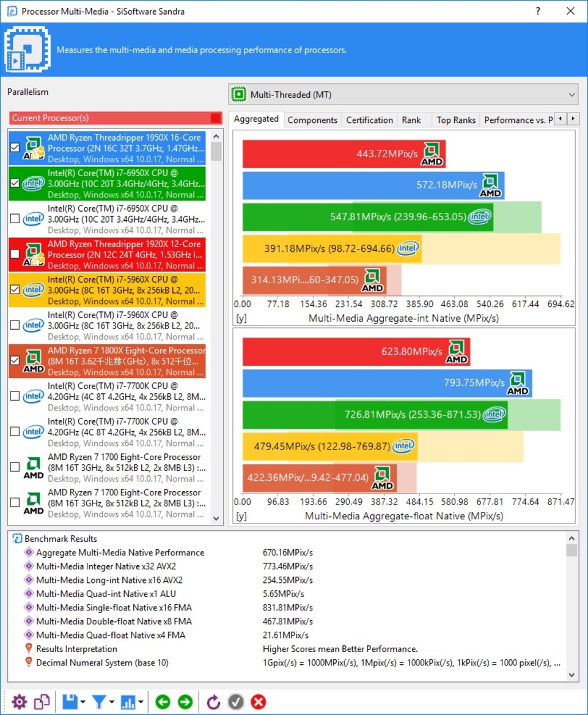Image resolution: width=588 pixels, height=715 pixels.
Task: Click the AMD icon of Ryzen 7 1800X entry
Action: pyautogui.click(x=34, y=361)
